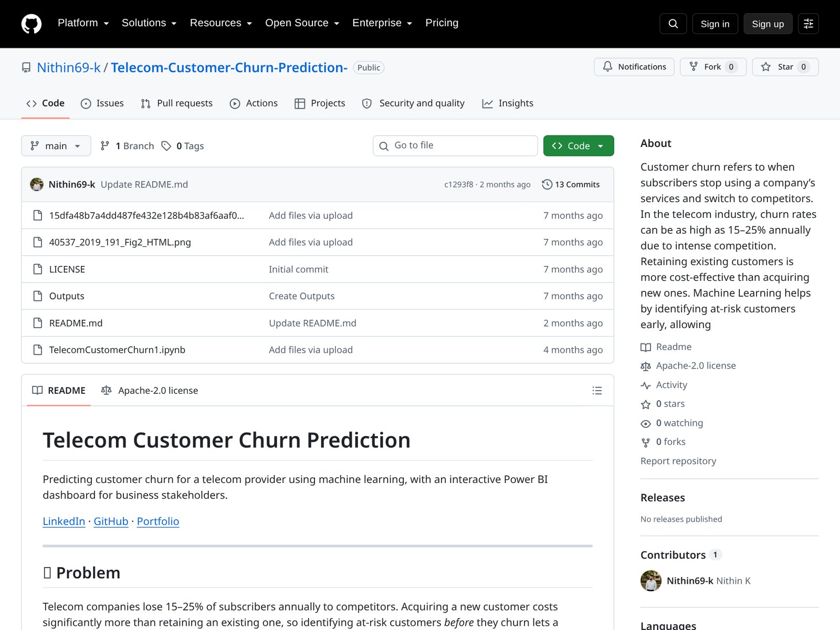Click the fork icon next to 0 forks
840x630 pixels.
pos(646,443)
